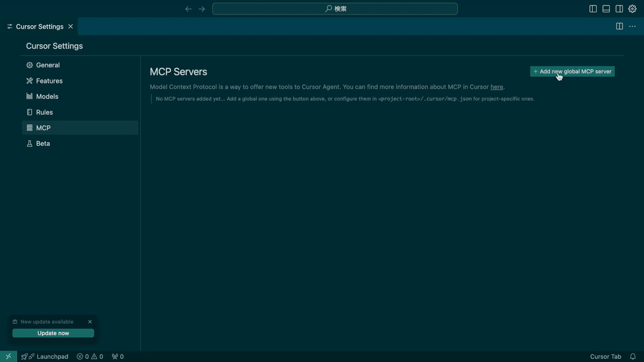Click the remote connection icon in status bar
This screenshot has width=644, height=362.
click(x=8, y=356)
